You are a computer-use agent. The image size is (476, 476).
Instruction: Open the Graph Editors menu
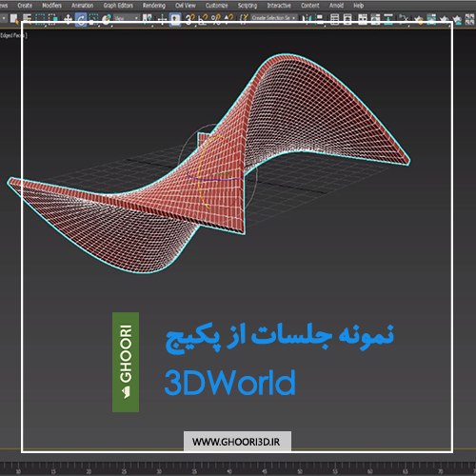pyautogui.click(x=118, y=6)
